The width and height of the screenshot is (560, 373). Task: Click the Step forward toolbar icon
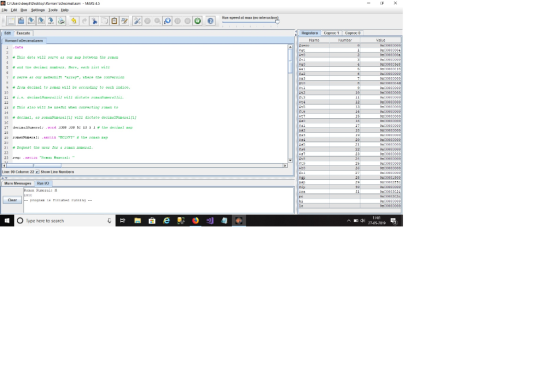click(157, 21)
